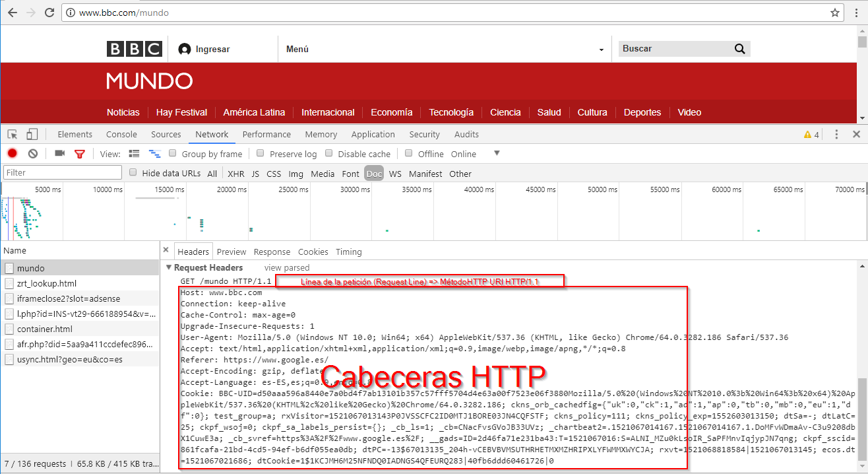Enable the Preserve log checkbox

[x=261, y=154]
